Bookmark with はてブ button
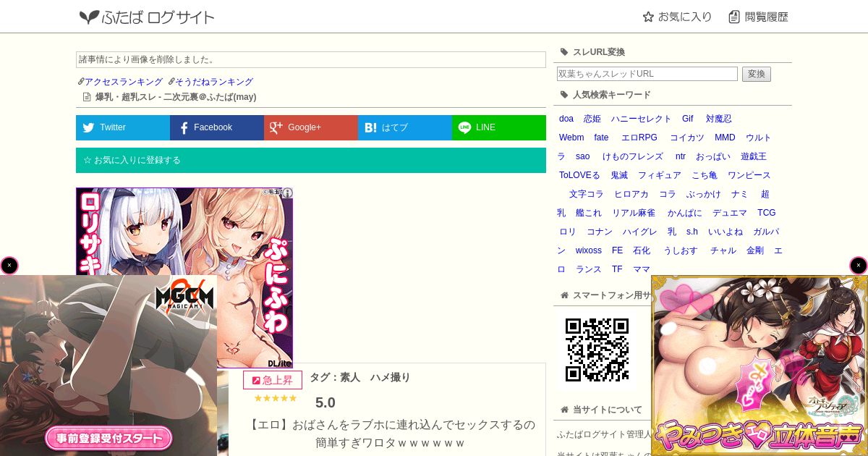This screenshot has height=456, width=868. pos(405,127)
